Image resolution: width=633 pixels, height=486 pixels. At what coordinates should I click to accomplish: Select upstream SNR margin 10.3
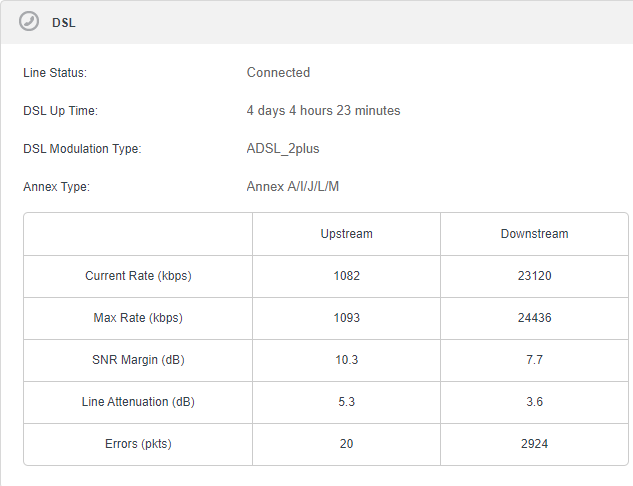(346, 360)
